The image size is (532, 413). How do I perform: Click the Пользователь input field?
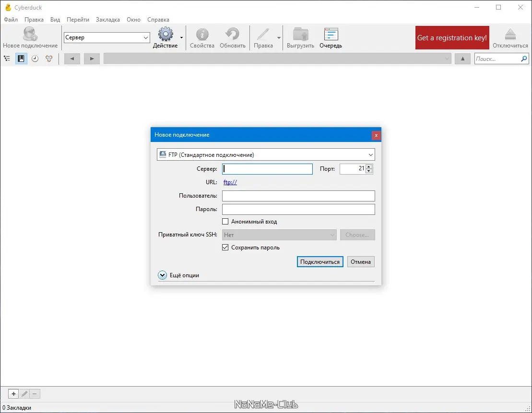click(x=298, y=196)
